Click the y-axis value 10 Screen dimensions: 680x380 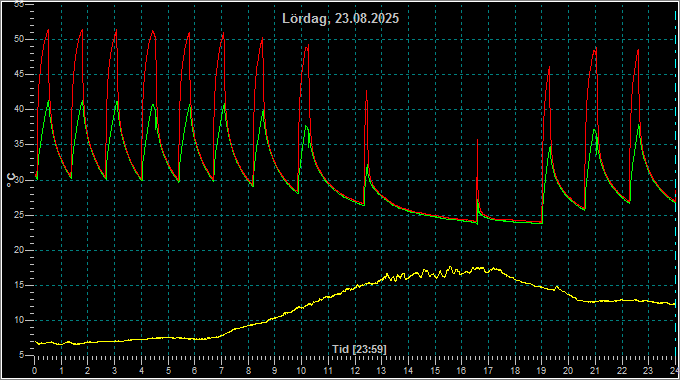click(x=19, y=321)
